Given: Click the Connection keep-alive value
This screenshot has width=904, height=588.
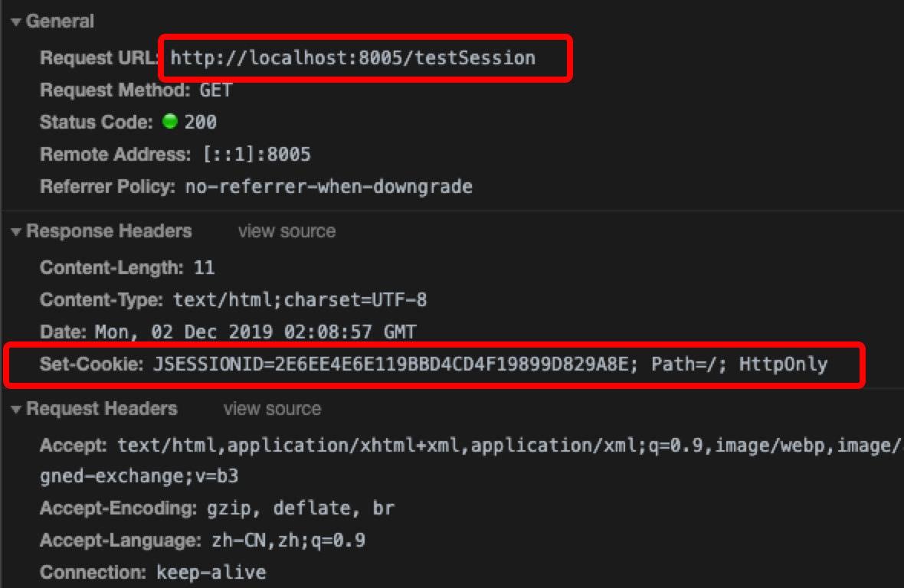Looking at the screenshot, I should pos(211,572).
